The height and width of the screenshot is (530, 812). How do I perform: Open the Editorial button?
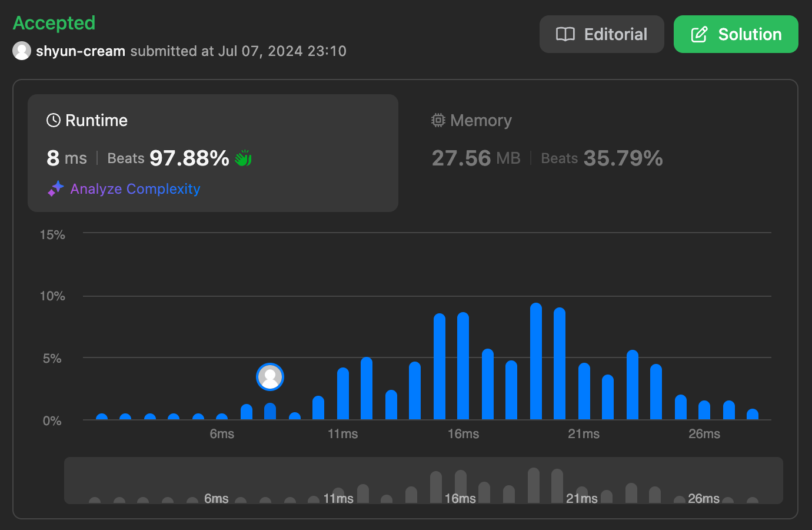[601, 34]
